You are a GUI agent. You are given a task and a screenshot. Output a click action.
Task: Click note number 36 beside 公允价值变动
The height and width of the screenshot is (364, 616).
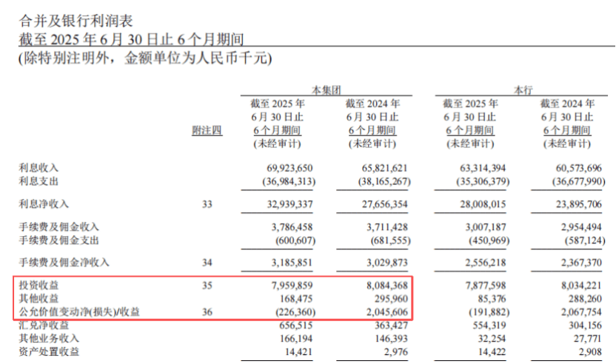pyautogui.click(x=207, y=312)
